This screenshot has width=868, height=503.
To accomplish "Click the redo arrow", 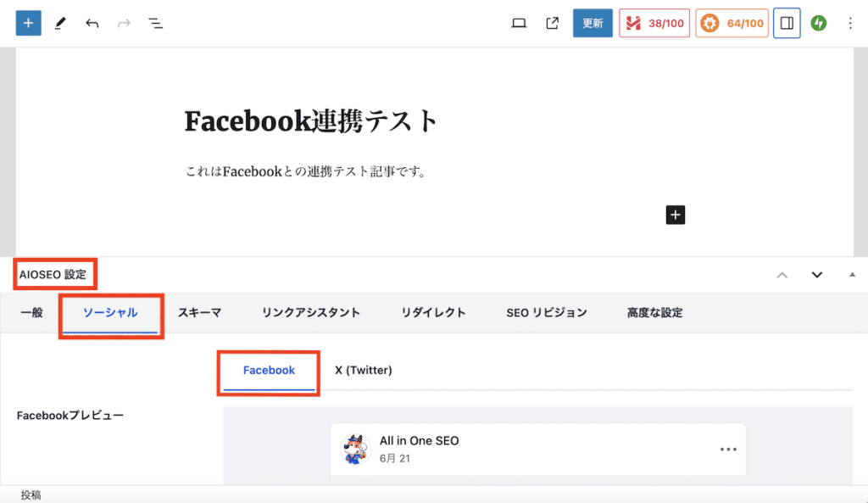I will tap(124, 23).
